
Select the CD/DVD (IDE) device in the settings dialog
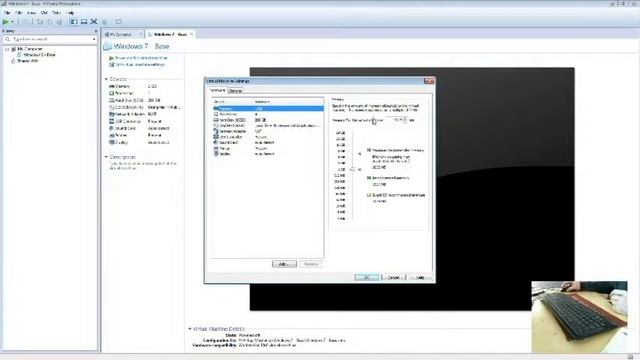pyautogui.click(x=268, y=126)
